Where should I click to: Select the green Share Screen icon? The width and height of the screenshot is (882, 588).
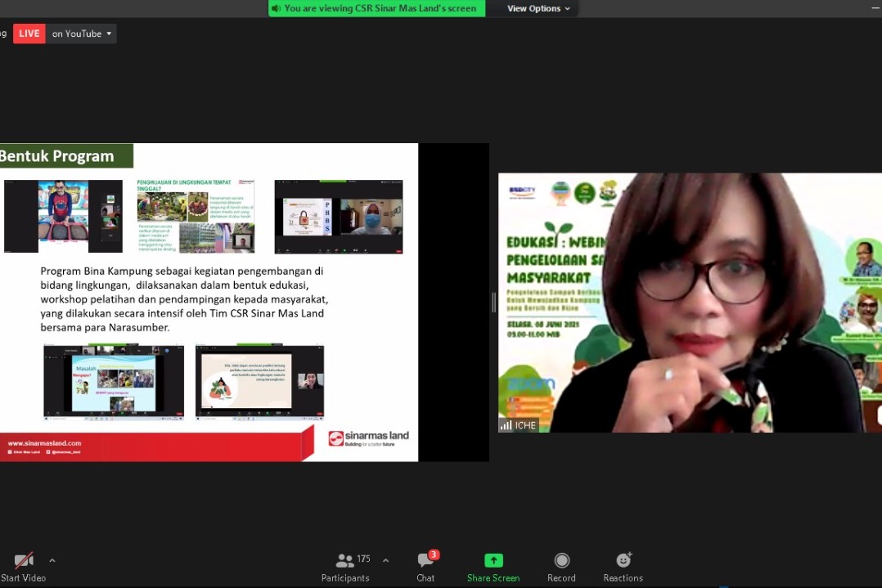(x=493, y=560)
